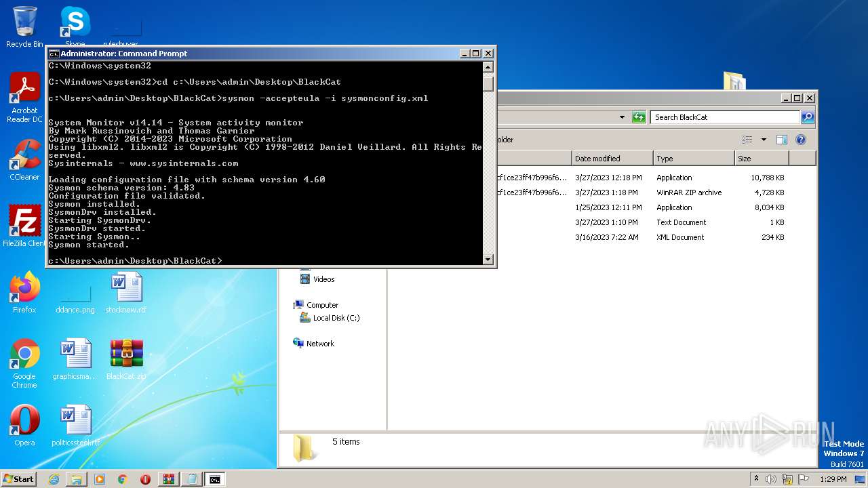Click the Command Prompt vertical scrollbar thumb

488,83
